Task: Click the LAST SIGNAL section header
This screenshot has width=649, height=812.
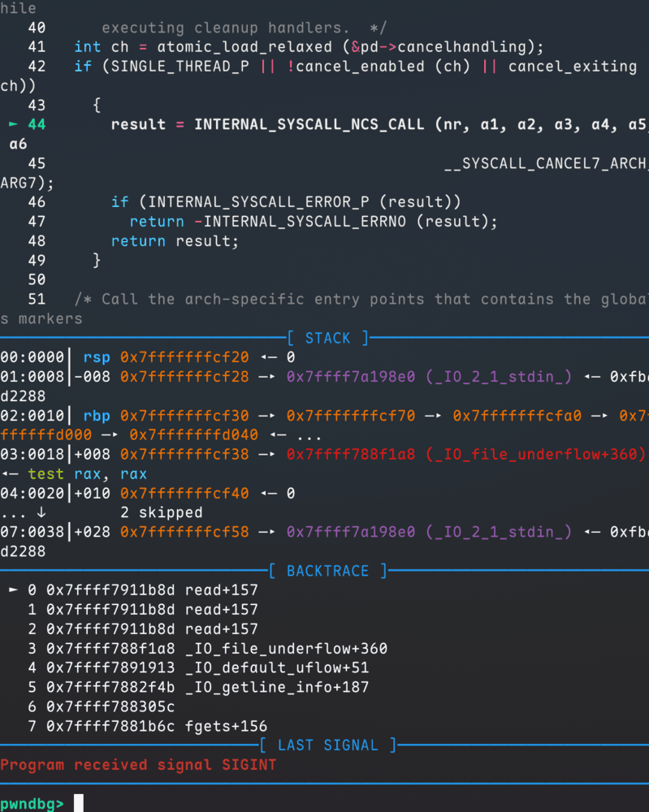Action: pos(328,745)
